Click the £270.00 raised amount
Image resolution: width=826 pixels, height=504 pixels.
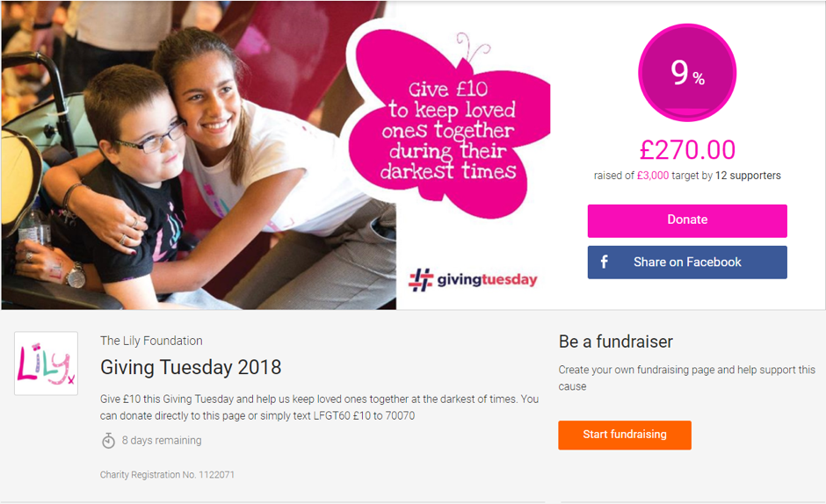(x=687, y=149)
